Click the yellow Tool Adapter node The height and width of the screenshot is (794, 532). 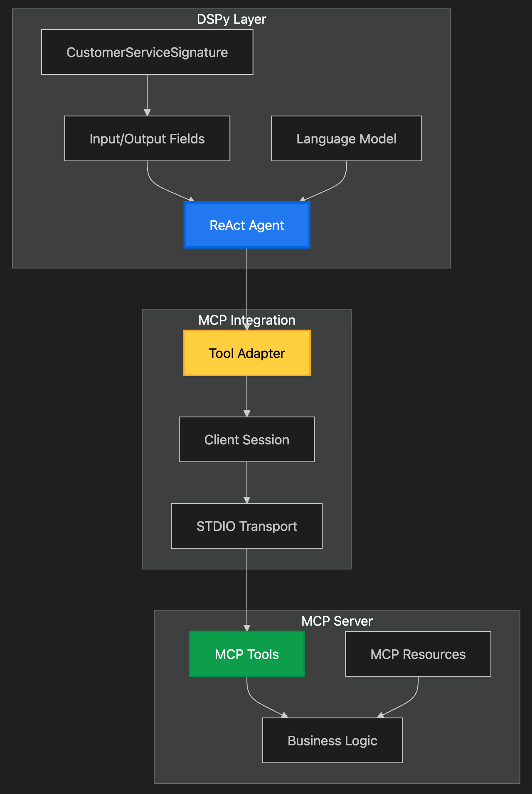[x=247, y=353]
